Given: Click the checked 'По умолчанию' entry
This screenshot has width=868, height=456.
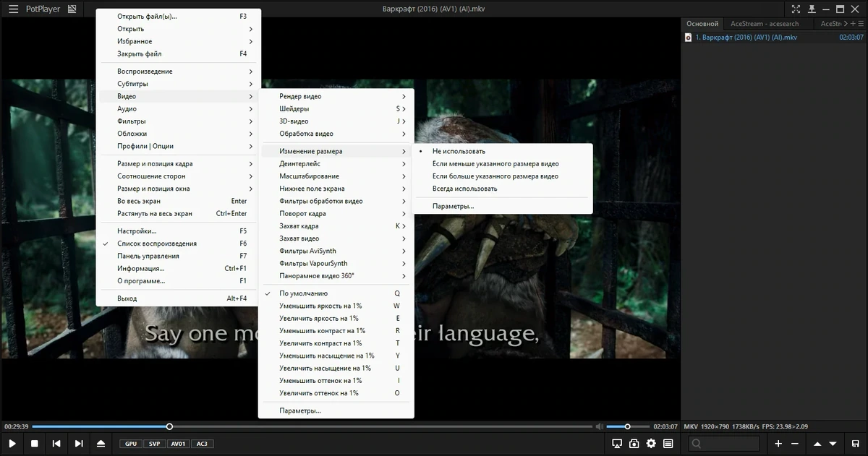Looking at the screenshot, I should (336, 293).
